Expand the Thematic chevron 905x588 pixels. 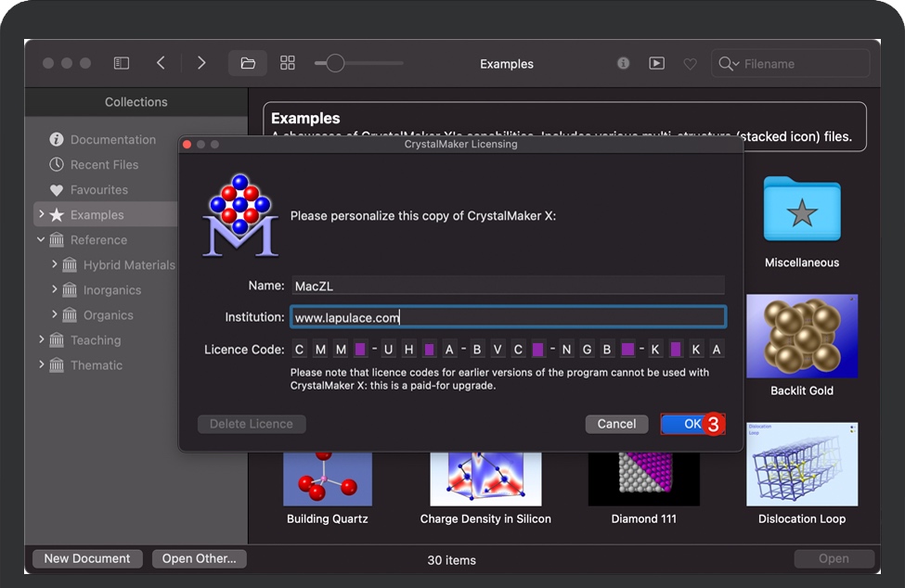[41, 364]
